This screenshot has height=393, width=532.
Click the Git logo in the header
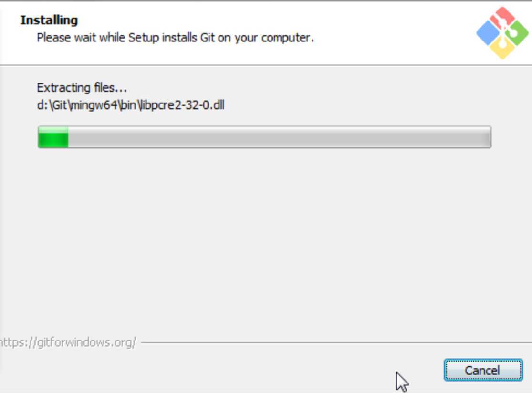pyautogui.click(x=502, y=33)
